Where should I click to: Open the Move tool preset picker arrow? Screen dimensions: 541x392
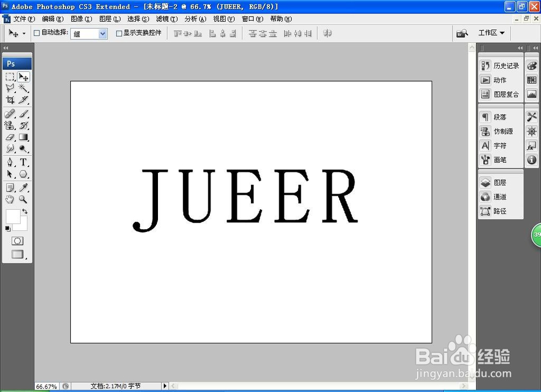tap(24, 34)
